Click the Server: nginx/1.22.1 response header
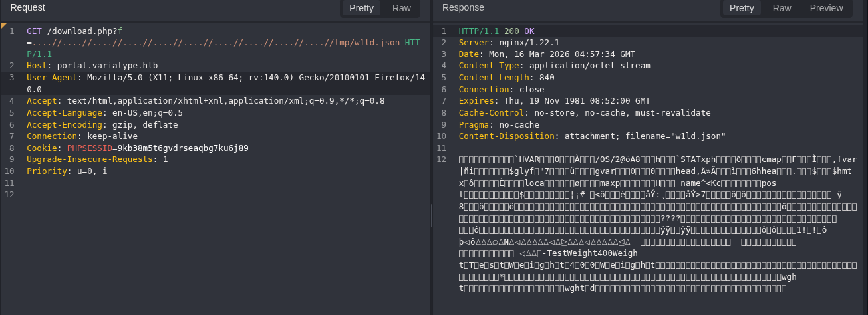The height and width of the screenshot is (315, 868). pyautogui.click(x=509, y=43)
